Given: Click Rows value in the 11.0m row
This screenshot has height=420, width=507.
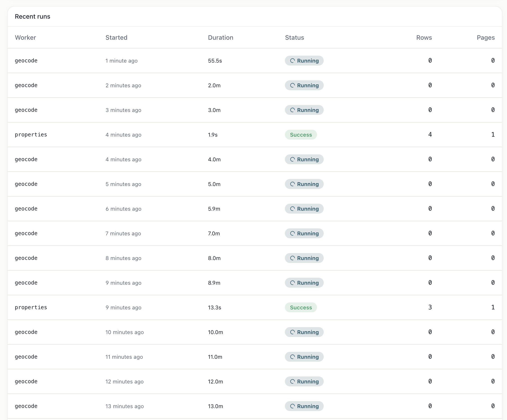Looking at the screenshot, I should [x=430, y=357].
